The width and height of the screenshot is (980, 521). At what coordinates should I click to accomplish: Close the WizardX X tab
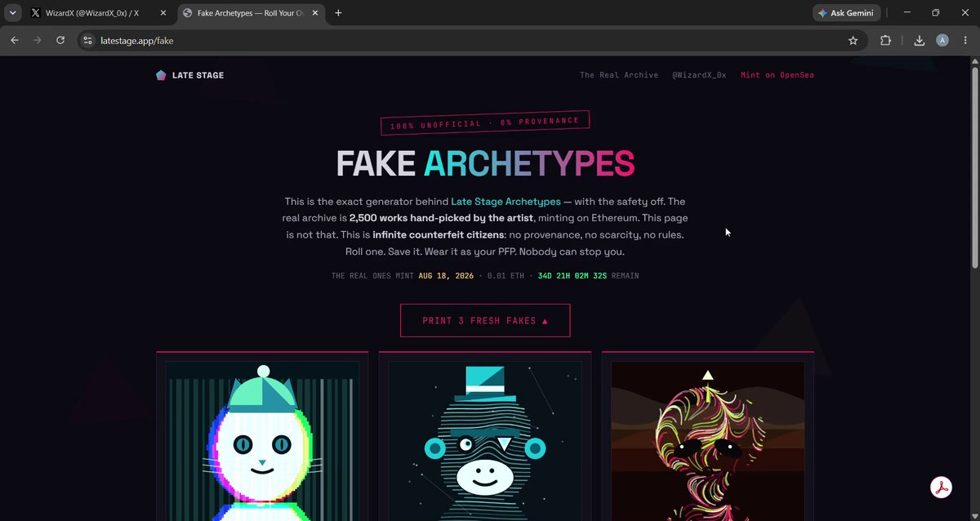[163, 13]
